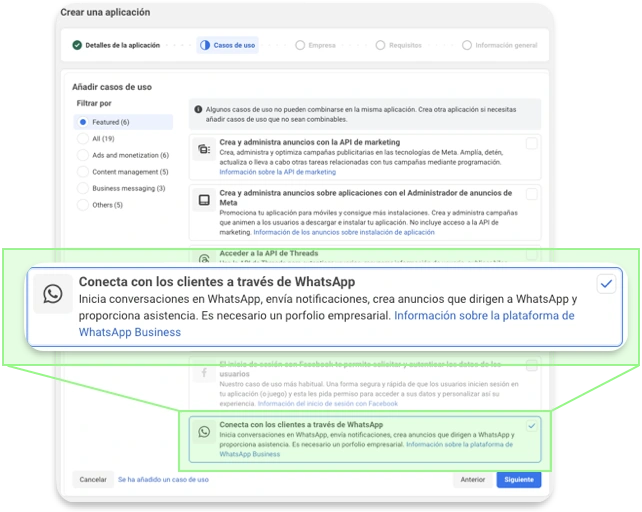Click the Administrador de anuncios card tablet icon

204,200
